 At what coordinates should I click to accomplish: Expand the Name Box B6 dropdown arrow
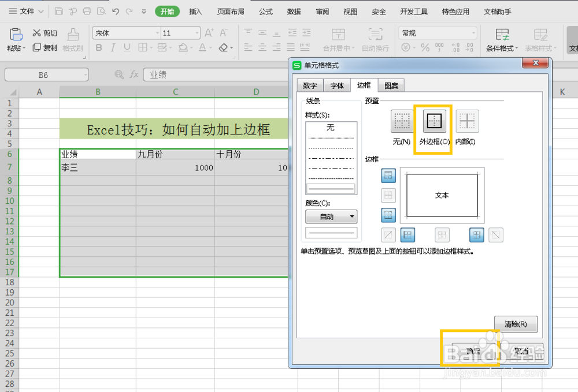tap(86, 74)
